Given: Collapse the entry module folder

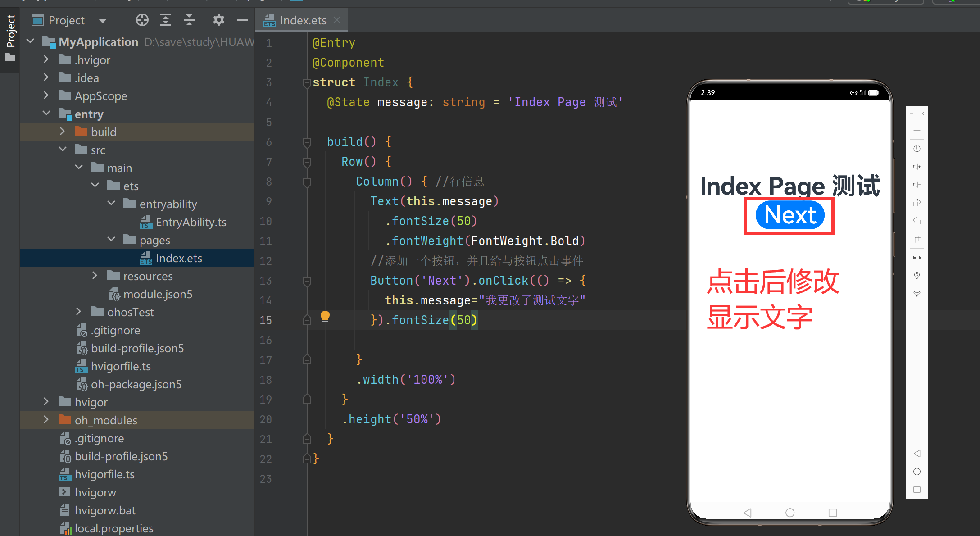Looking at the screenshot, I should tap(46, 114).
